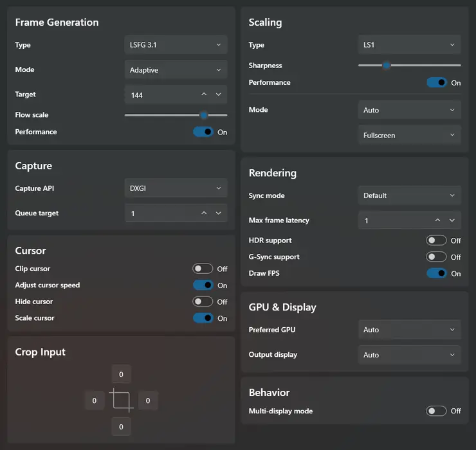The height and width of the screenshot is (450, 476).
Task: Click the Sharpness label
Action: point(265,66)
